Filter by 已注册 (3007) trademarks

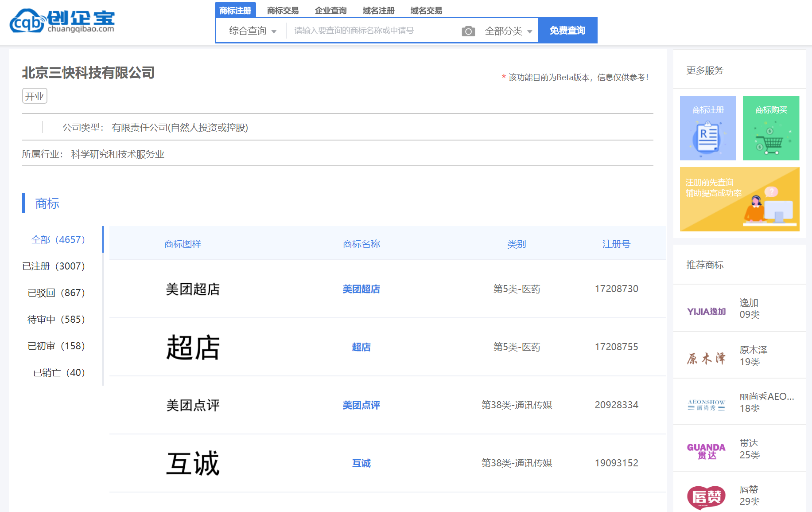[x=54, y=266]
